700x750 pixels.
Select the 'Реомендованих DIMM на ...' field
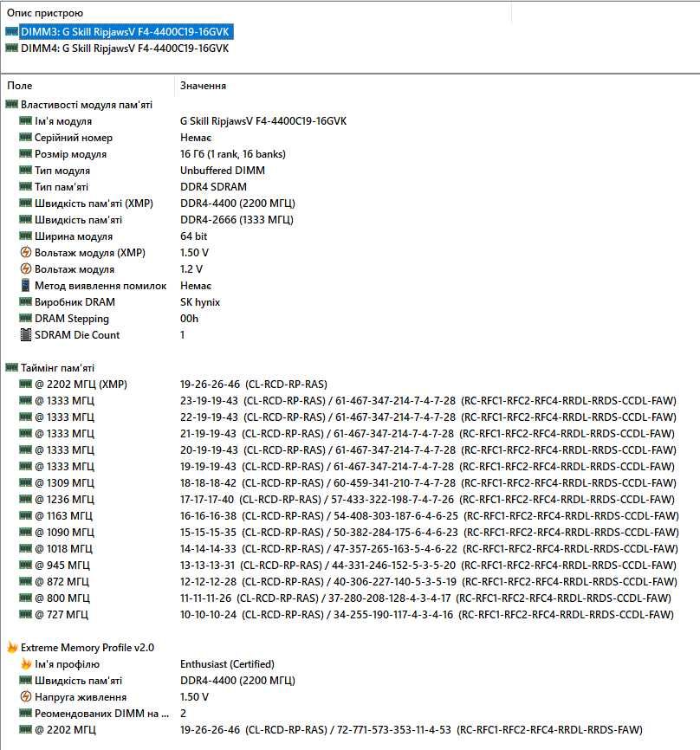coord(101,713)
